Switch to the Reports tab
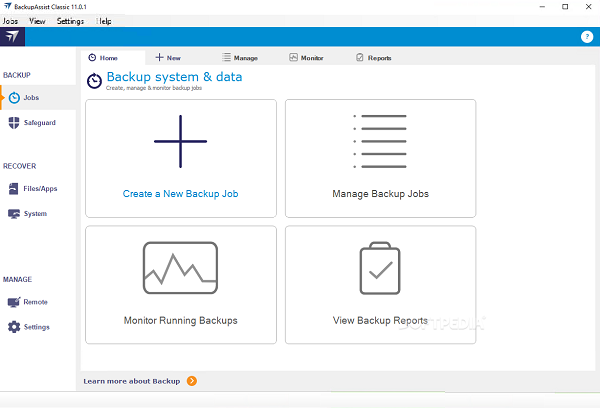 tap(373, 58)
